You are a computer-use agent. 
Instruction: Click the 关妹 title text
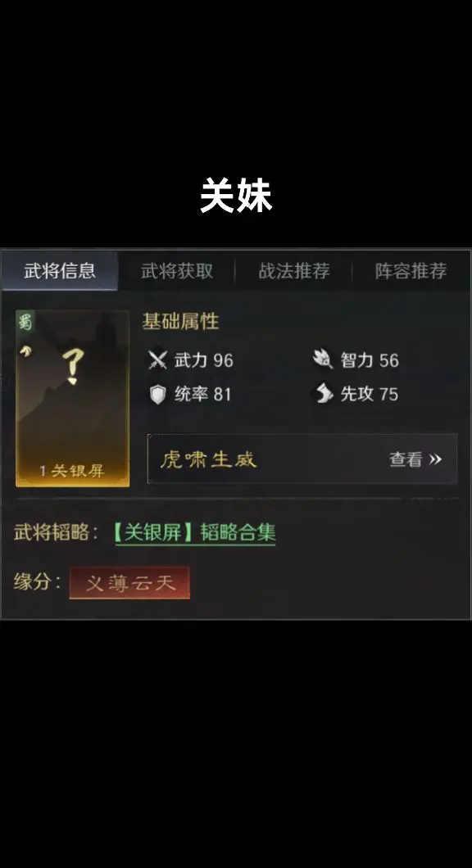click(236, 195)
